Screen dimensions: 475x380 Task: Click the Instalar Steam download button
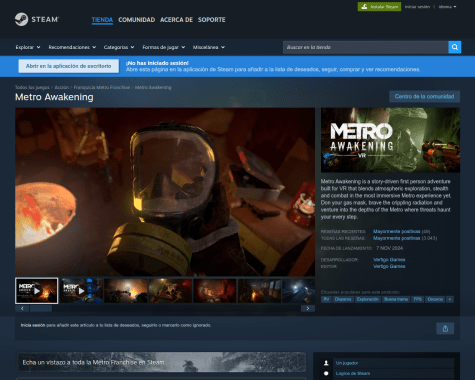379,7
